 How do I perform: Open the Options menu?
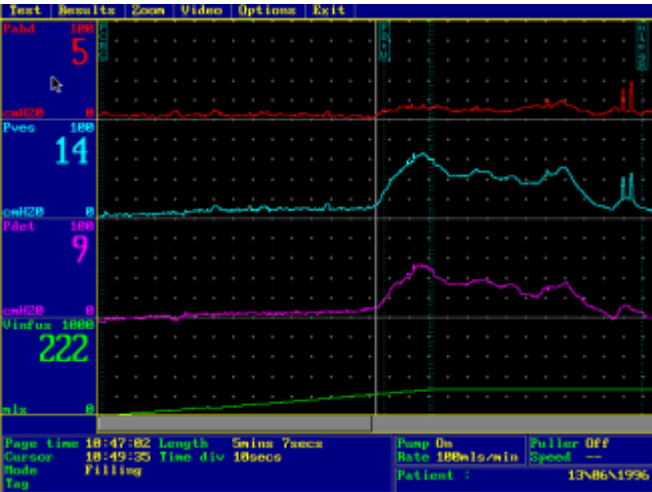[x=267, y=10]
